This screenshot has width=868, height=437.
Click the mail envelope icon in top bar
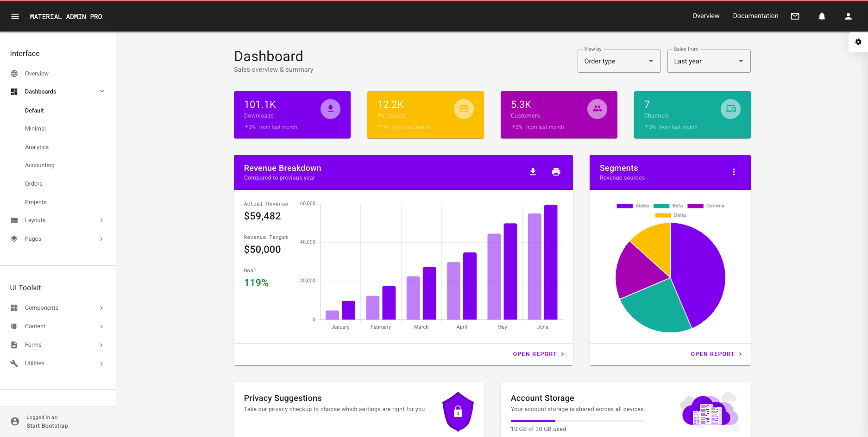[795, 16]
